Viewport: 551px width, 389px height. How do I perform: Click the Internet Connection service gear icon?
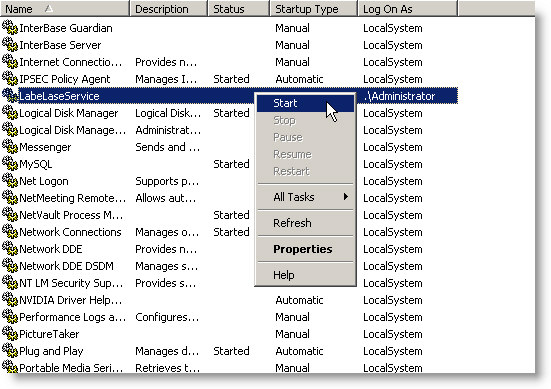pyautogui.click(x=10, y=61)
